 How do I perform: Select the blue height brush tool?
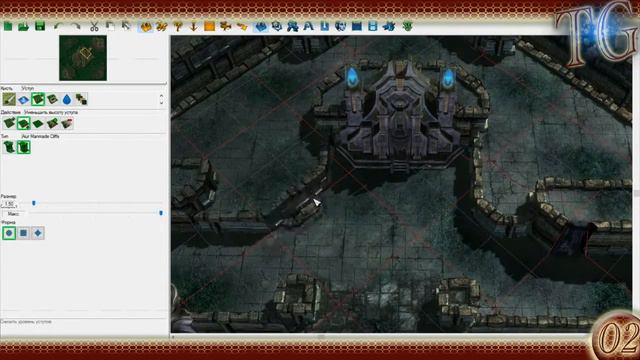pos(23,99)
